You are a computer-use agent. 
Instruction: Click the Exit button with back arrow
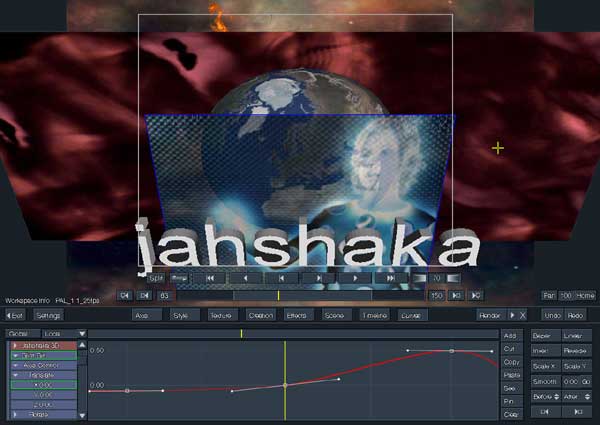[15, 315]
